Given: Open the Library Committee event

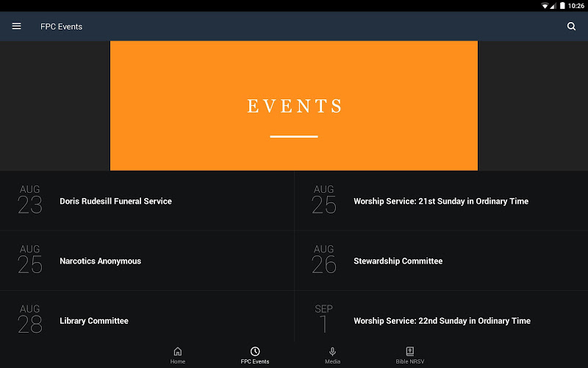Looking at the screenshot, I should (x=147, y=316).
